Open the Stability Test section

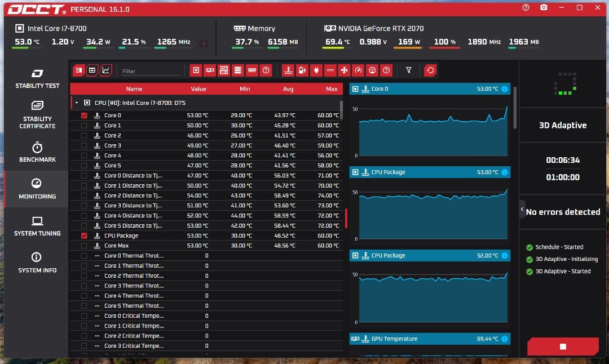click(x=37, y=78)
